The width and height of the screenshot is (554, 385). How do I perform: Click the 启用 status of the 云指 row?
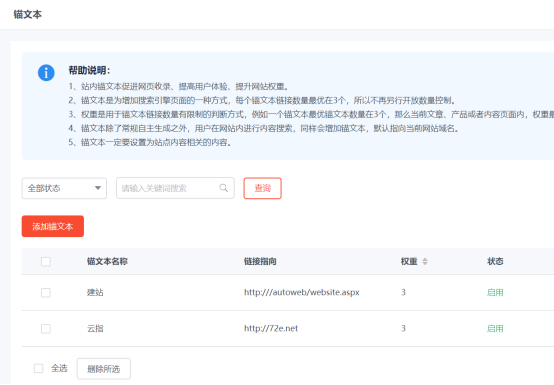(495, 328)
